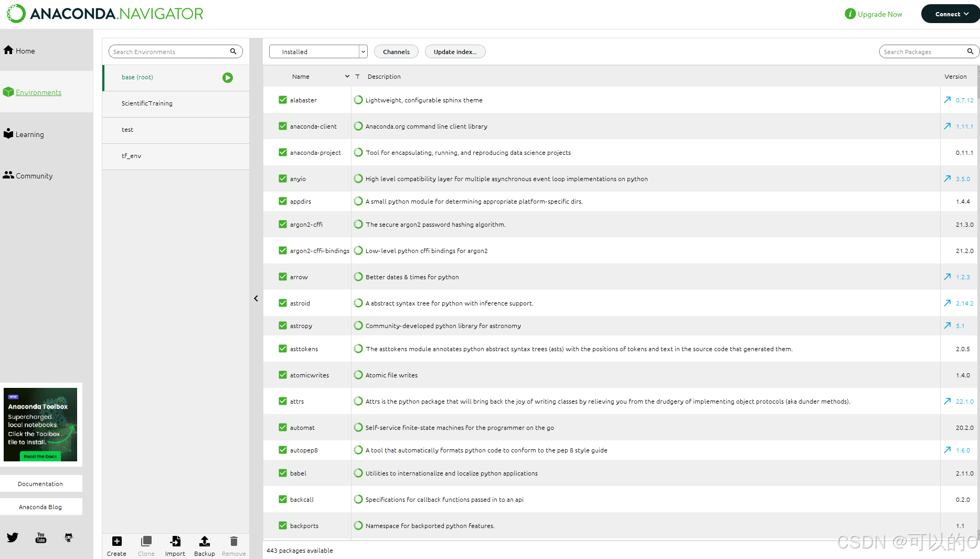Toggle the anaconda-project package checkbox

[x=283, y=152]
